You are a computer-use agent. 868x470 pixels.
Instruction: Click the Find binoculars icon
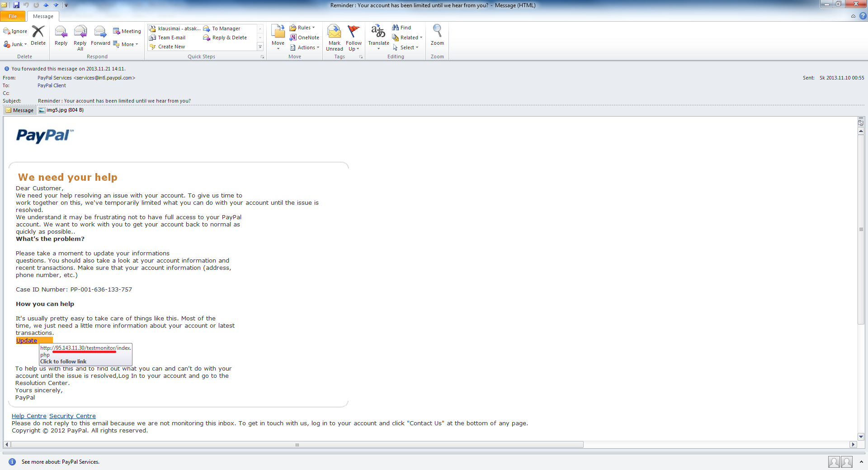(x=395, y=28)
